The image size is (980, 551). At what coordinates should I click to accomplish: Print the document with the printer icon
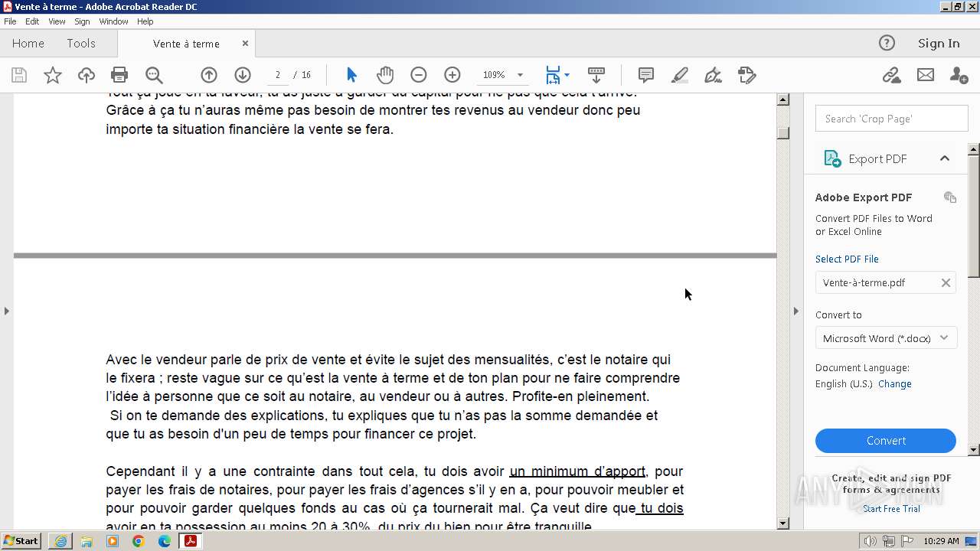point(119,75)
